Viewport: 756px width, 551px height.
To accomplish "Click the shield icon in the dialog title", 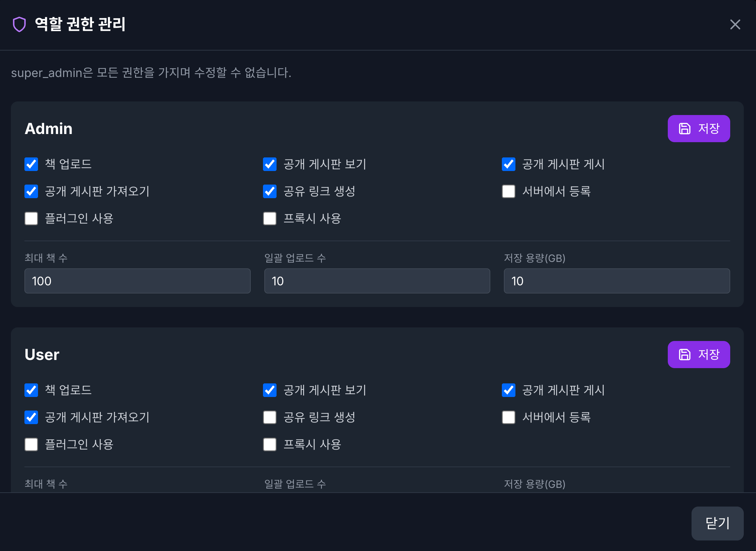I will pos(19,24).
